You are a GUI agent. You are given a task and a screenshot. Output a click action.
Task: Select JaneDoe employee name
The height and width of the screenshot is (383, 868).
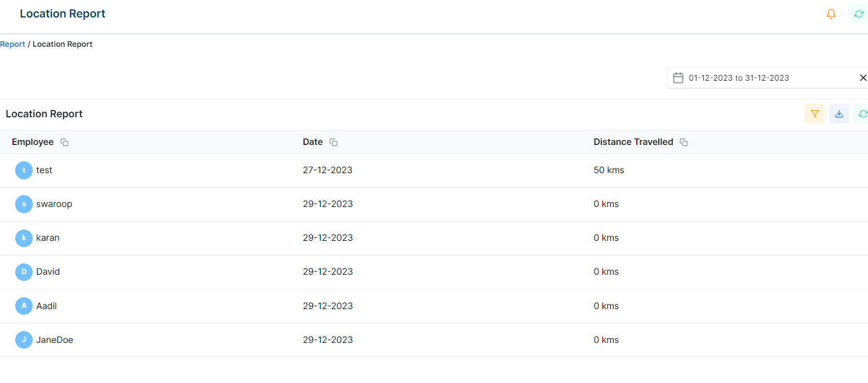pos(55,340)
